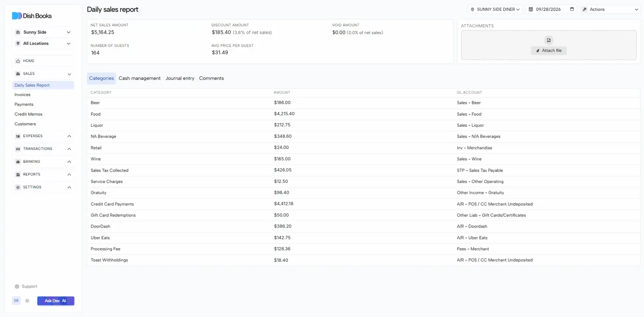Click the Service Charges category
Screen dimensions: 644x317
click(x=107, y=182)
